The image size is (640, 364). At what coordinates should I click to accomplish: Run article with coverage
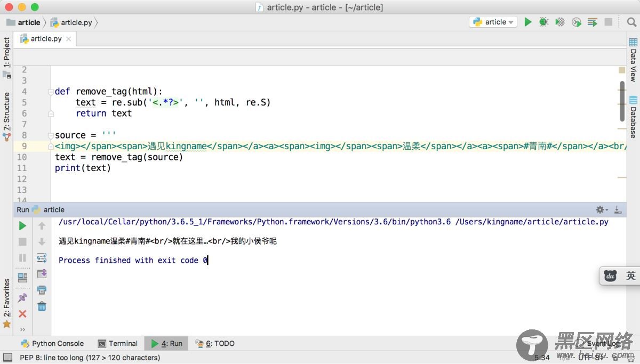[x=559, y=22]
